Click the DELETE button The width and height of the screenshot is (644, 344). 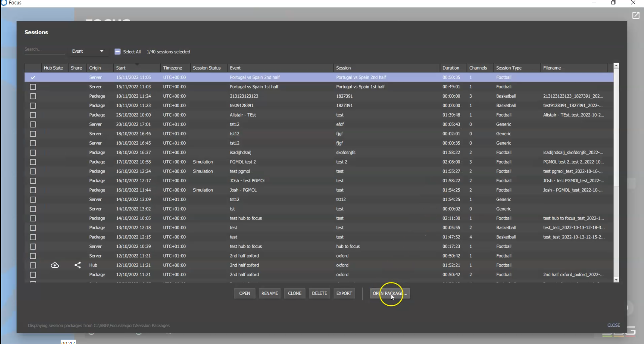(319, 293)
